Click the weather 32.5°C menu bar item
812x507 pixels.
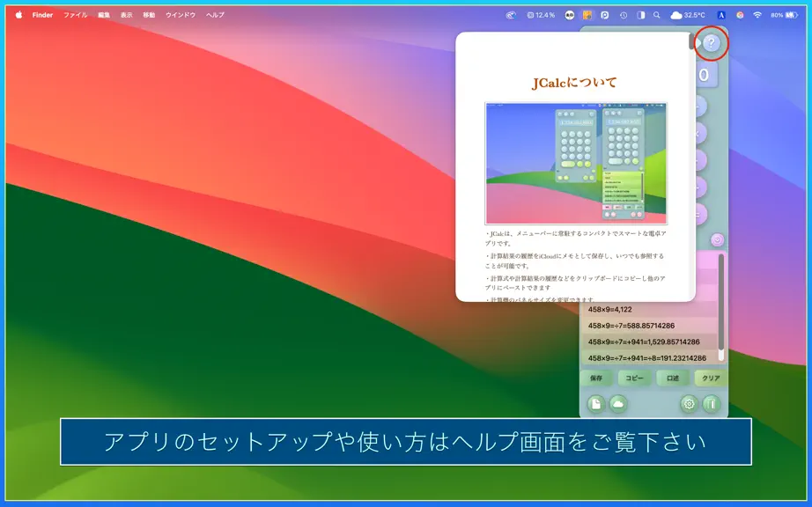(688, 15)
